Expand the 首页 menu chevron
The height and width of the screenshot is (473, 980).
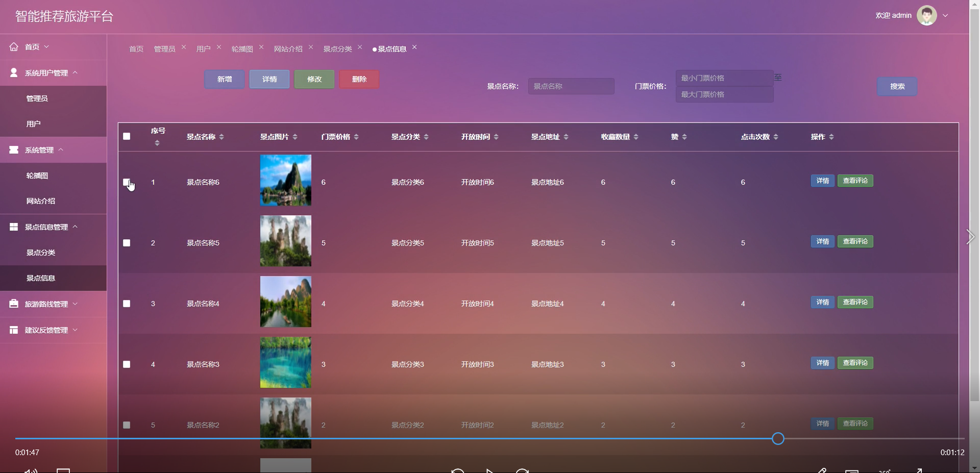pyautogui.click(x=46, y=46)
